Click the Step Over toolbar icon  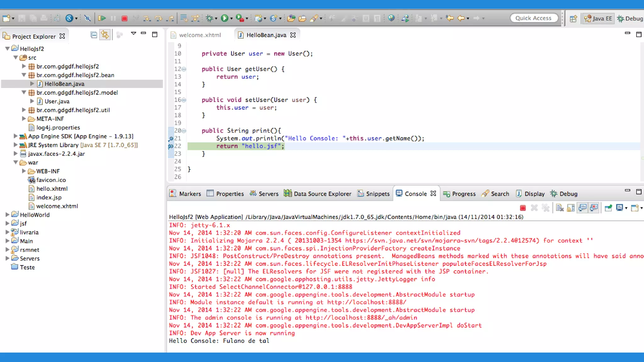pos(158,19)
